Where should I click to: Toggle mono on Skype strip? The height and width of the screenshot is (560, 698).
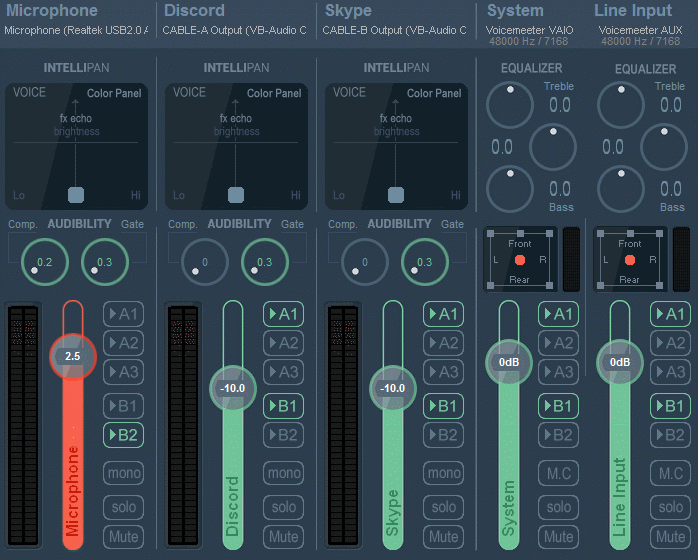pos(443,473)
